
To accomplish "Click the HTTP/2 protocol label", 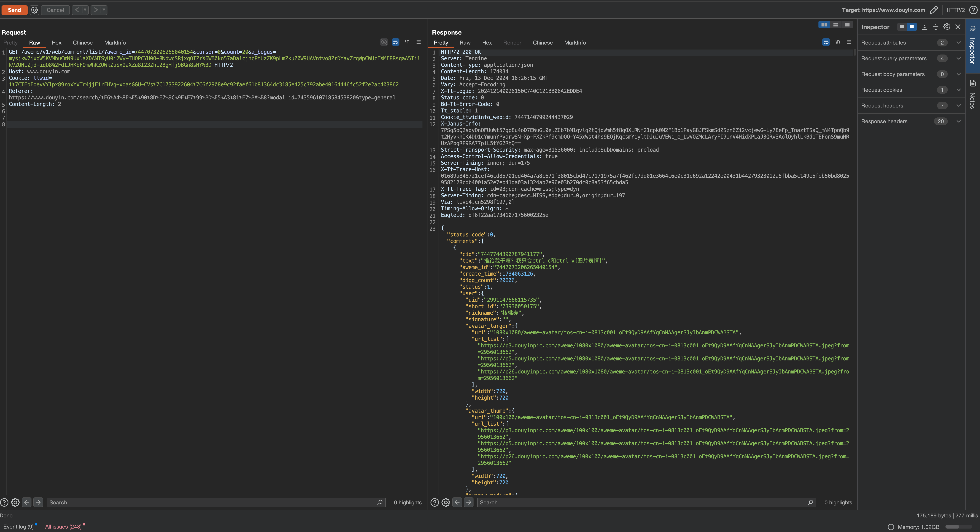I will (955, 10).
